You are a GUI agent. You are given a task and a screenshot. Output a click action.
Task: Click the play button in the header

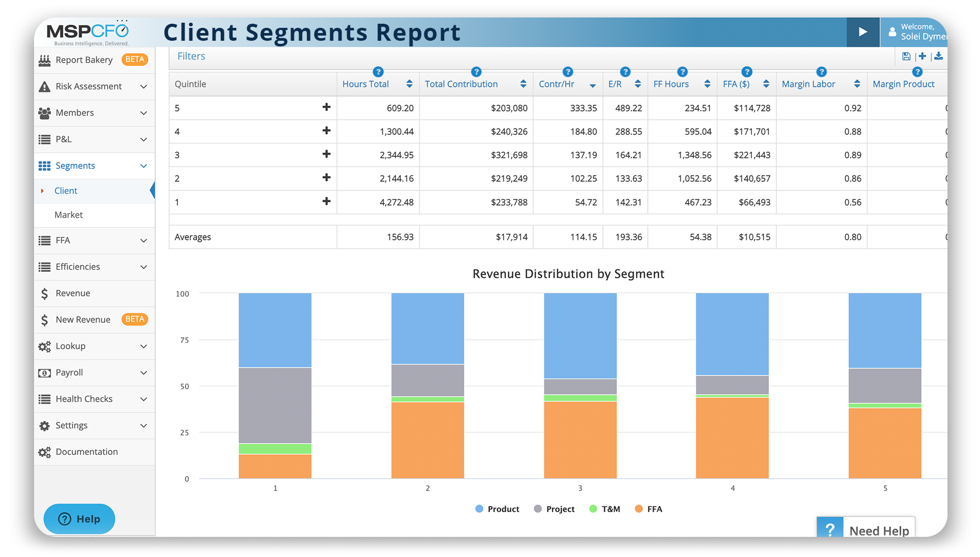863,32
